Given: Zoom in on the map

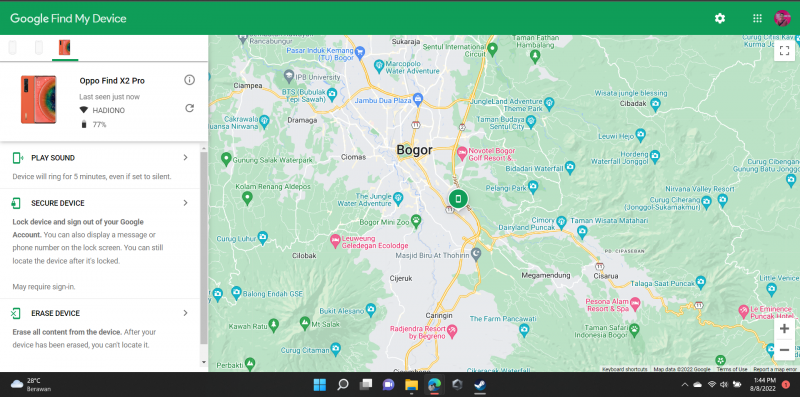Looking at the screenshot, I should [784, 329].
